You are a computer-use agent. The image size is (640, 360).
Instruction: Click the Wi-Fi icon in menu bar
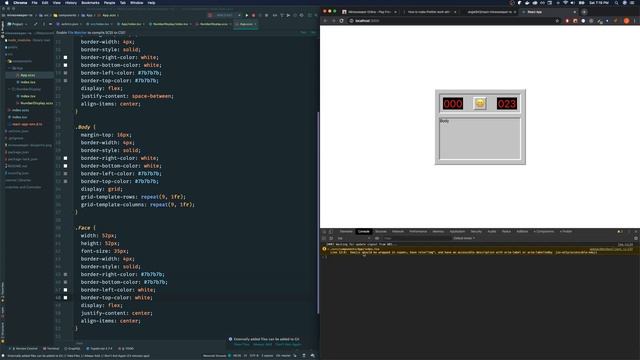pyautogui.click(x=565, y=3)
